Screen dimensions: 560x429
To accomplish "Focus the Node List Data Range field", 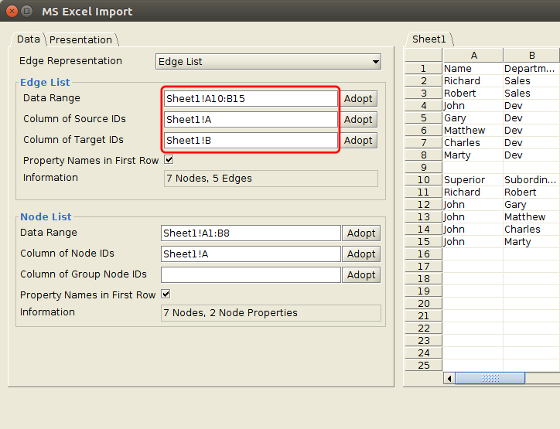I will click(251, 233).
